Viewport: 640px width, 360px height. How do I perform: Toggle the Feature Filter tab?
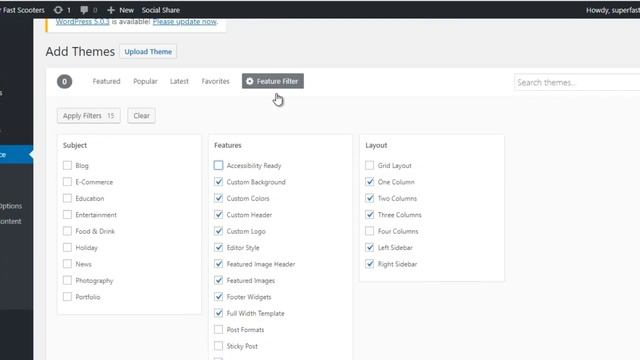tap(273, 81)
